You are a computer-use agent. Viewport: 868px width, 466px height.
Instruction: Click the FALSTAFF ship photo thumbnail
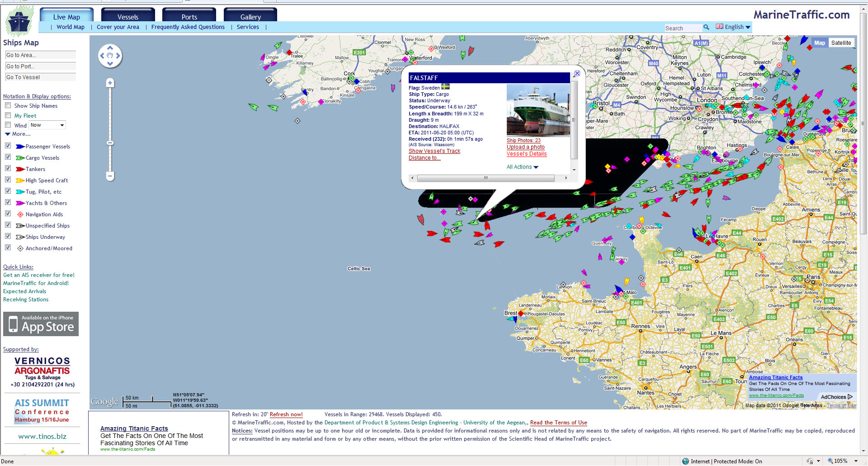538,110
